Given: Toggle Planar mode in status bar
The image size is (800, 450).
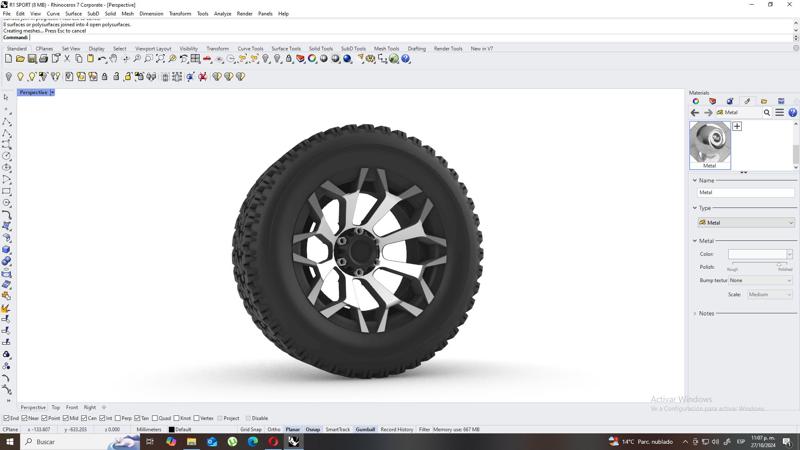Looking at the screenshot, I should click(x=292, y=430).
